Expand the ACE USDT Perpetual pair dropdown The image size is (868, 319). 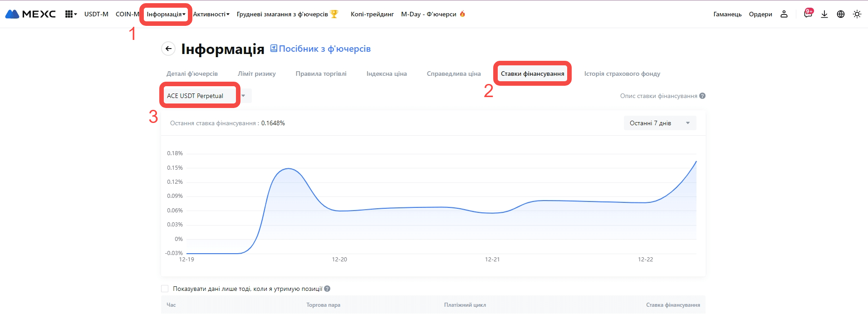[x=243, y=96]
